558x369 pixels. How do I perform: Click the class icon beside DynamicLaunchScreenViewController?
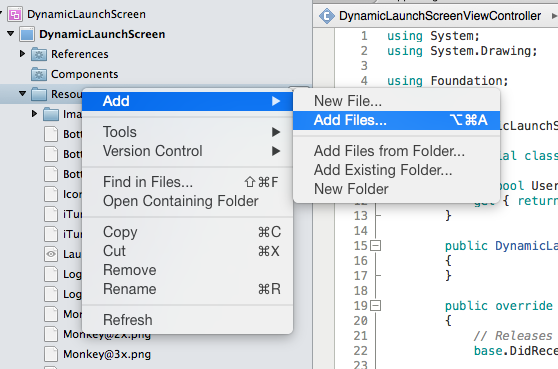click(327, 16)
